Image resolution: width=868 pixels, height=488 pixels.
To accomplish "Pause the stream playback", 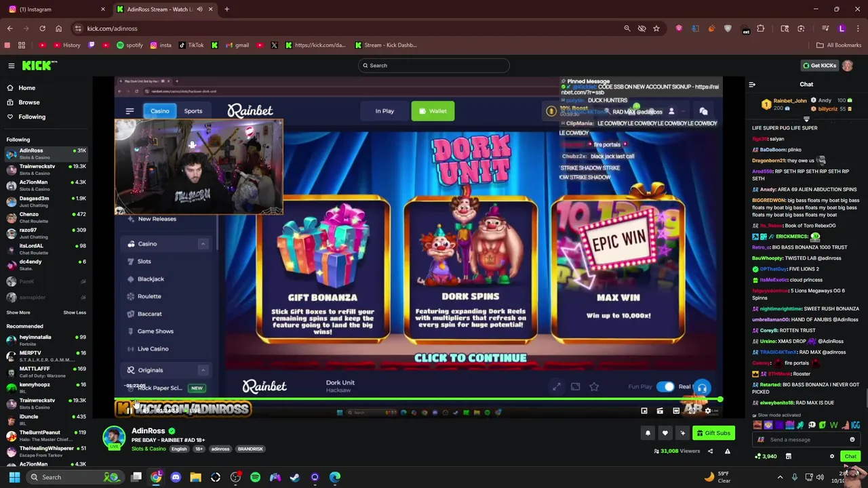I will tap(128, 411).
